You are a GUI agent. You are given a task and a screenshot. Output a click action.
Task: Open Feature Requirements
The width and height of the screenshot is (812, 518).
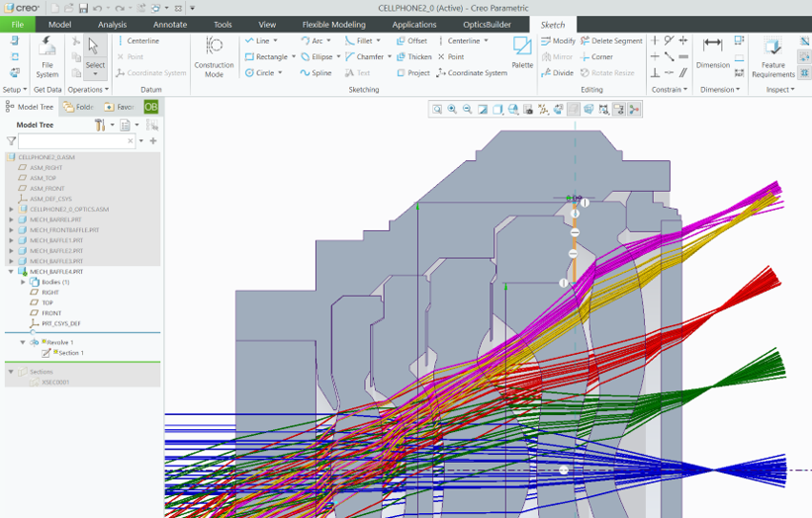click(x=772, y=51)
